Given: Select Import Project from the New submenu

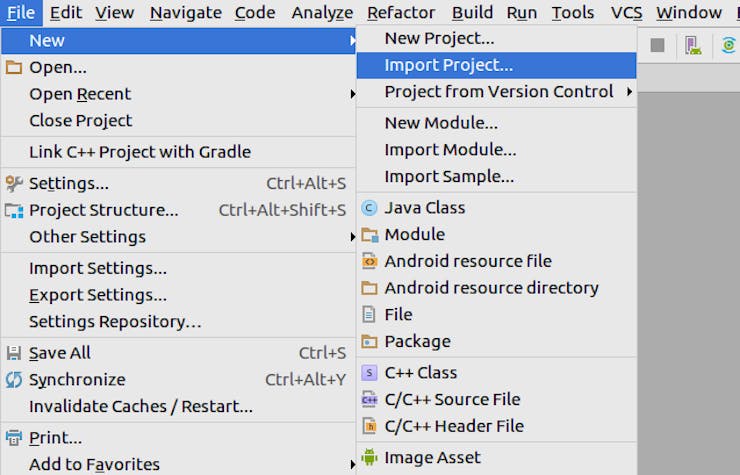Looking at the screenshot, I should (448, 65).
